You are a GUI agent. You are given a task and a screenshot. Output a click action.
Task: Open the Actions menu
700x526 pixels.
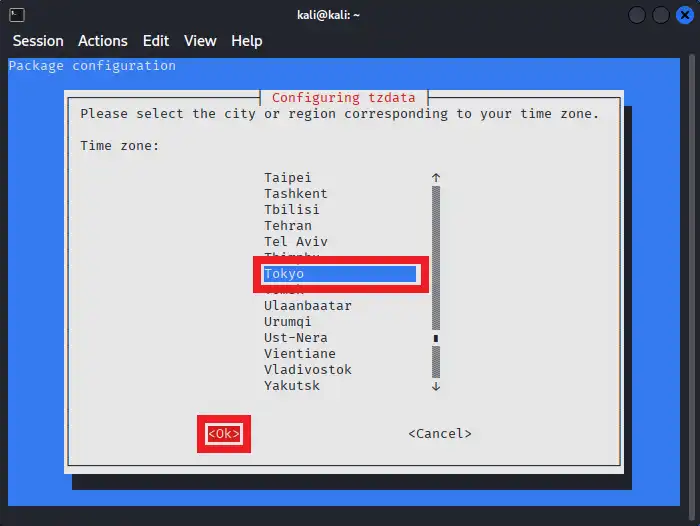103,41
